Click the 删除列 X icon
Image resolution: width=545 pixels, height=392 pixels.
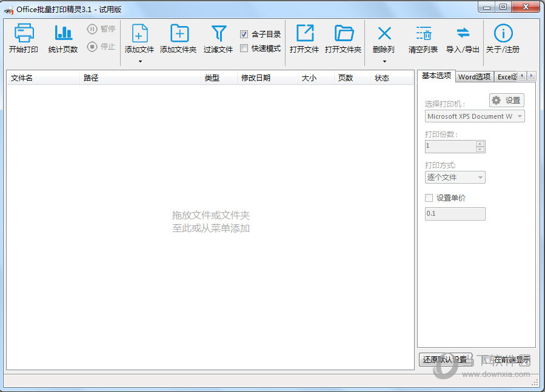(x=384, y=33)
